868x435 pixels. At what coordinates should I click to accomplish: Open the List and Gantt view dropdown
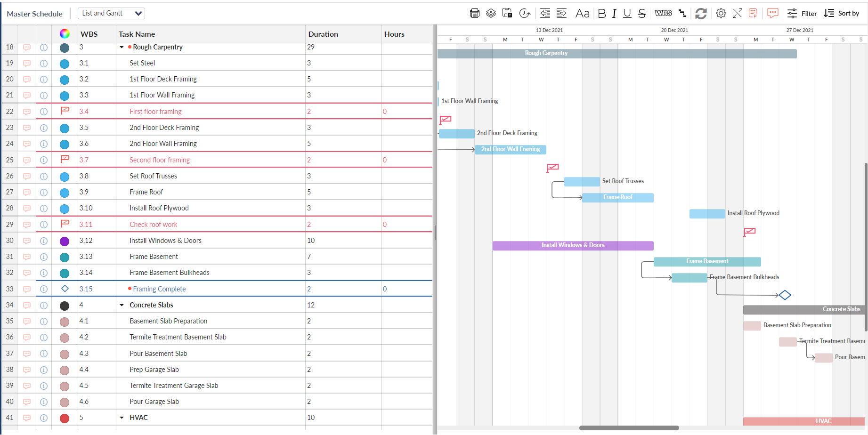tap(111, 13)
